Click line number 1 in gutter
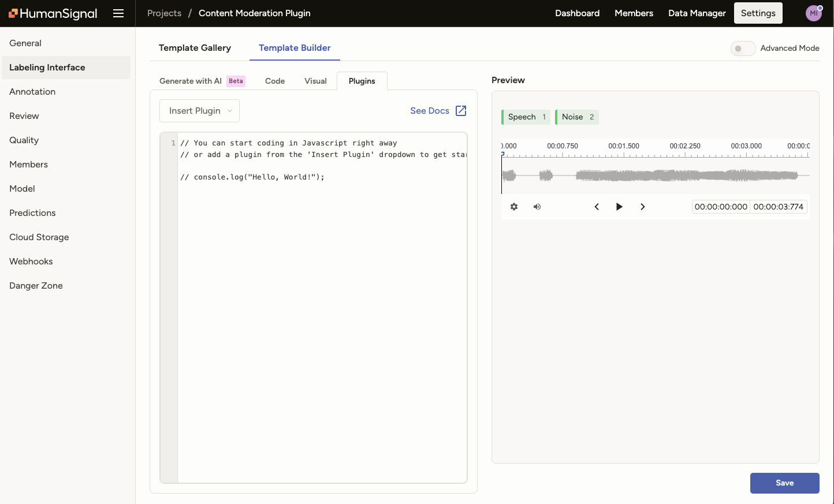The width and height of the screenshot is (834, 504). click(173, 143)
